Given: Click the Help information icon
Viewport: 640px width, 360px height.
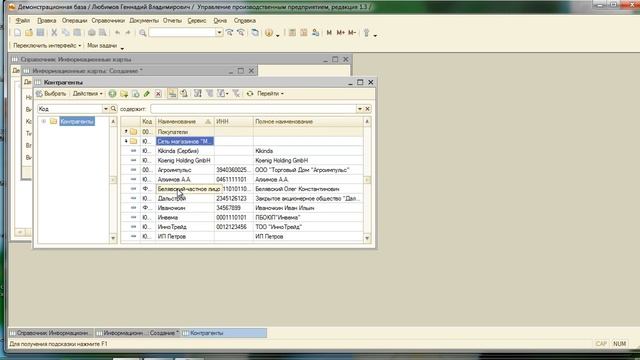Looking at the screenshot, I should tap(269, 33).
